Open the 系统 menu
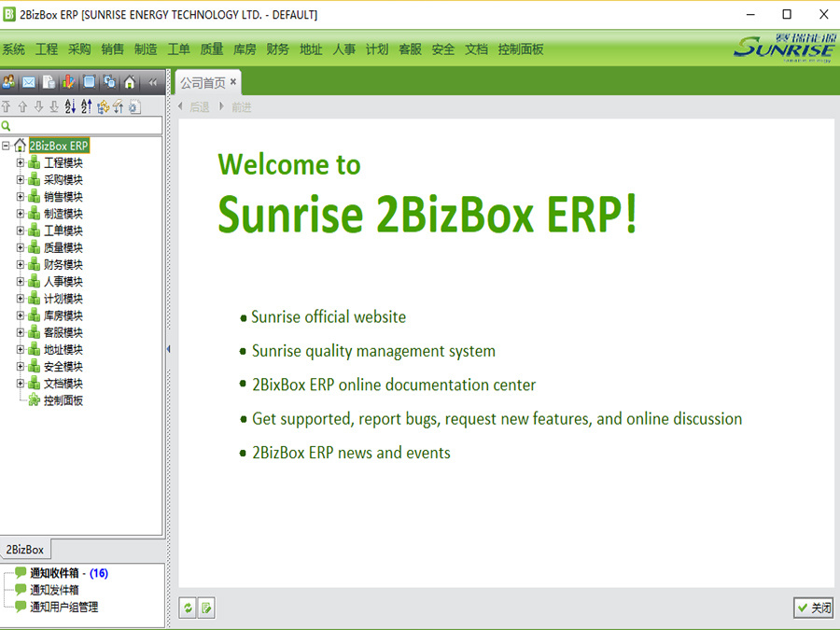Image resolution: width=840 pixels, height=630 pixels. click(13, 49)
